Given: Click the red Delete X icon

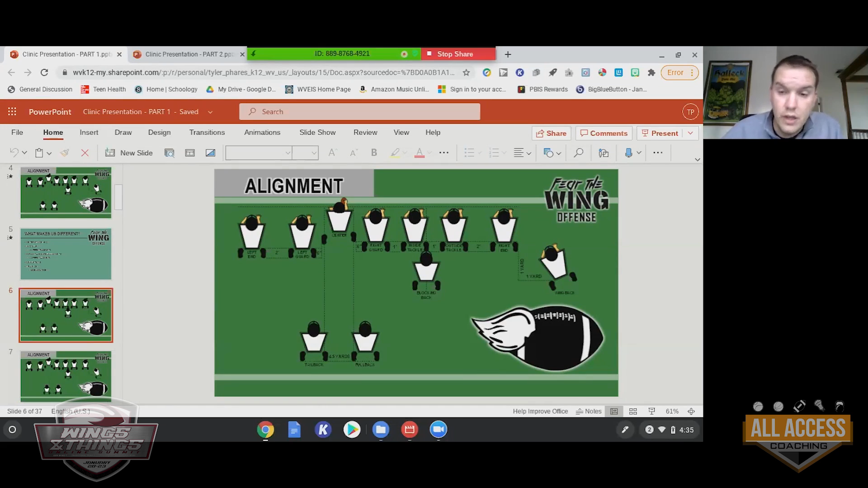Looking at the screenshot, I should click(x=85, y=153).
